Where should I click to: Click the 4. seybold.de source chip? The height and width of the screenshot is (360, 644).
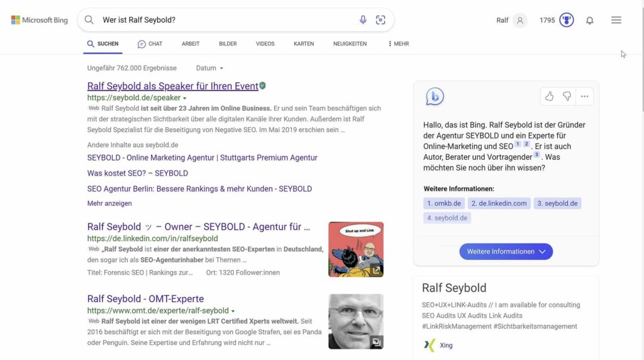pyautogui.click(x=447, y=218)
